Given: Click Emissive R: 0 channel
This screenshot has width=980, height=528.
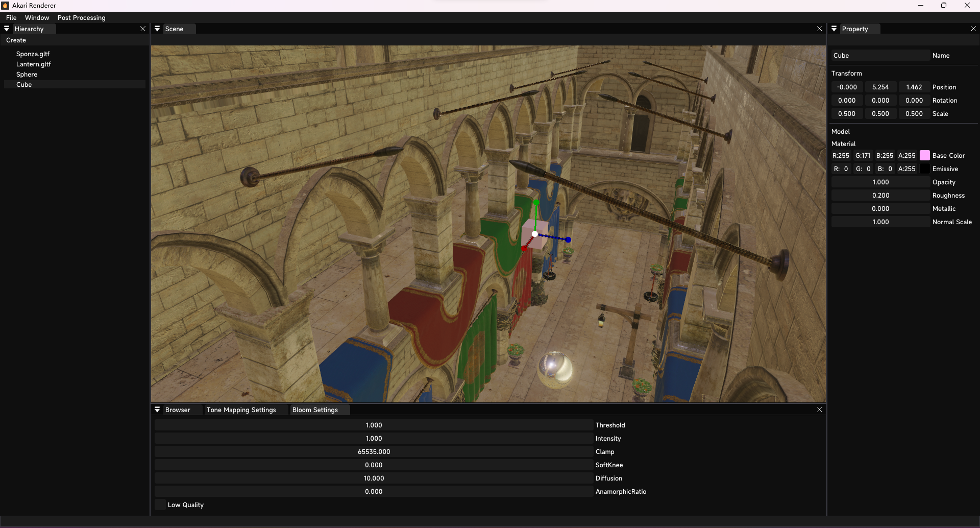Looking at the screenshot, I should pos(841,169).
